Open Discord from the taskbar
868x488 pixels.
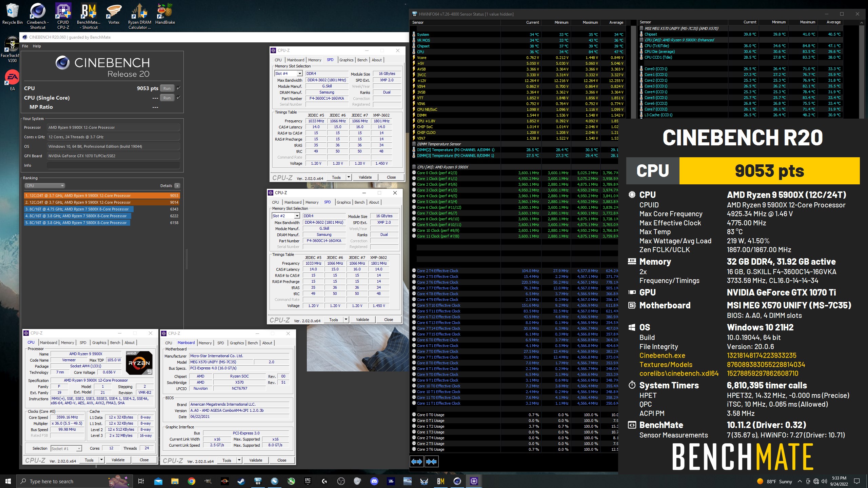point(374,481)
